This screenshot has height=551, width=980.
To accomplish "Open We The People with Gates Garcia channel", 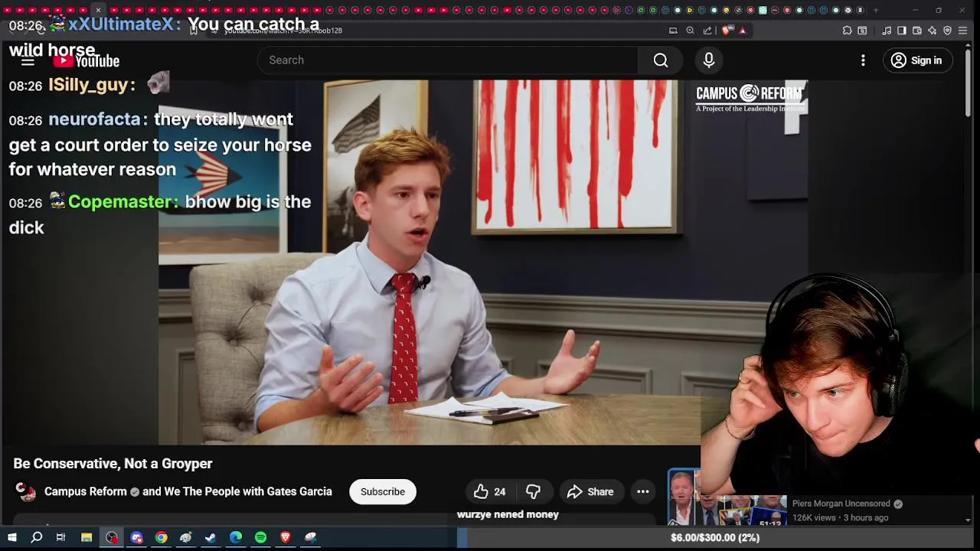I will point(248,491).
